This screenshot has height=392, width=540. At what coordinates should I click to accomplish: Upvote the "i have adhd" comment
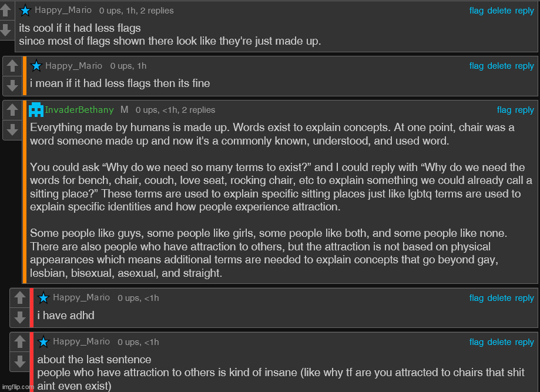click(x=19, y=299)
